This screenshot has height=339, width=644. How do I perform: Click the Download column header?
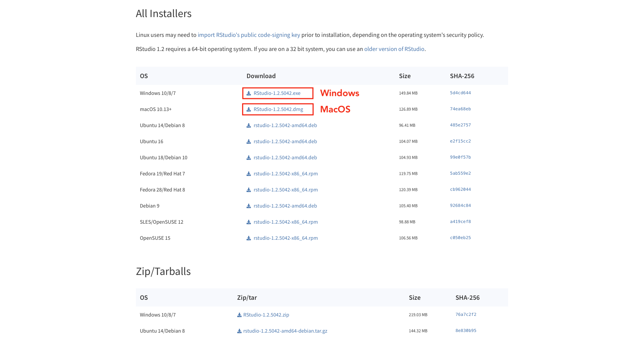point(261,76)
